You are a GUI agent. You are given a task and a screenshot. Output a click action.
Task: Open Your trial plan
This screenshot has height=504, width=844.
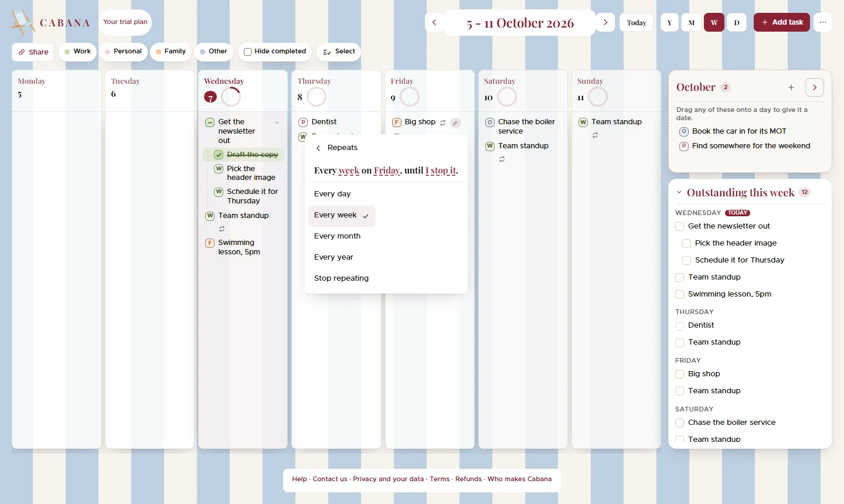click(x=125, y=22)
